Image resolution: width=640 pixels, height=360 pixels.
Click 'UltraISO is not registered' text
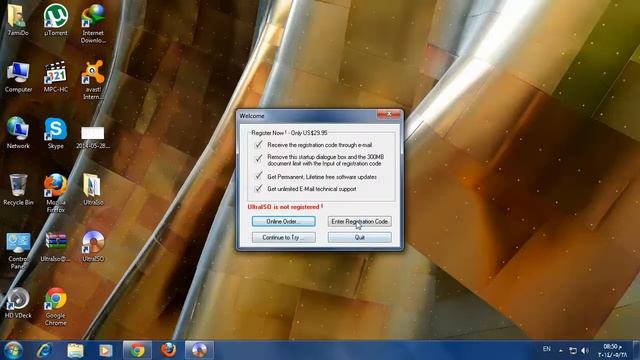click(285, 207)
